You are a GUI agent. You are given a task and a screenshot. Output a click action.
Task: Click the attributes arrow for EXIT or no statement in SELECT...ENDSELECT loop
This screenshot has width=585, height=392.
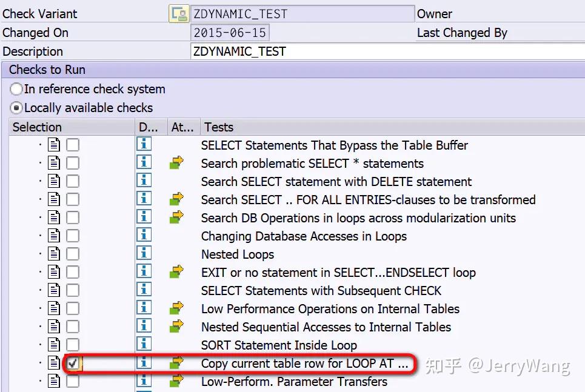click(x=175, y=272)
